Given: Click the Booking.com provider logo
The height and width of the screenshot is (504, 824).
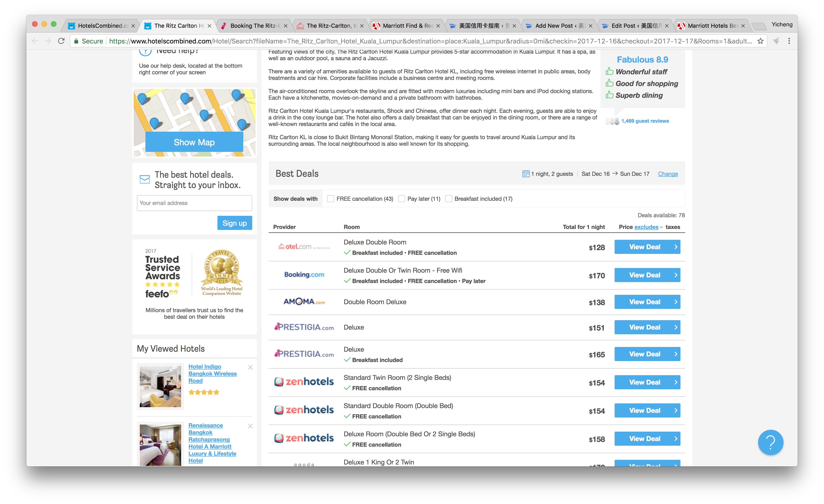Looking at the screenshot, I should 304,275.
